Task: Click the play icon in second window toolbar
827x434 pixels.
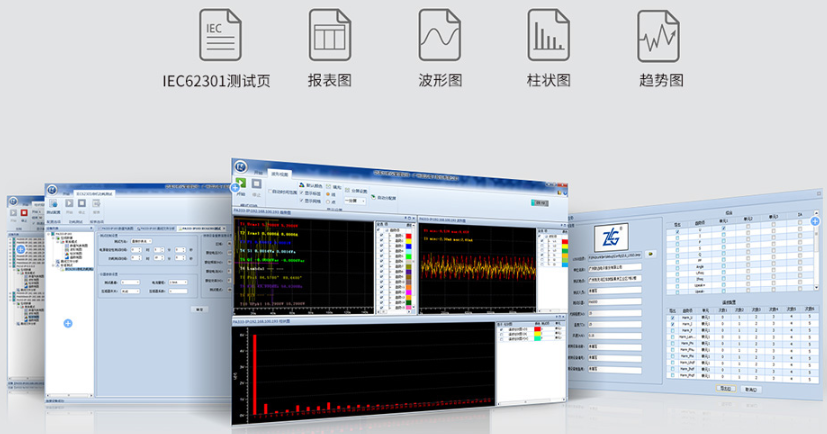Action: tap(69, 203)
